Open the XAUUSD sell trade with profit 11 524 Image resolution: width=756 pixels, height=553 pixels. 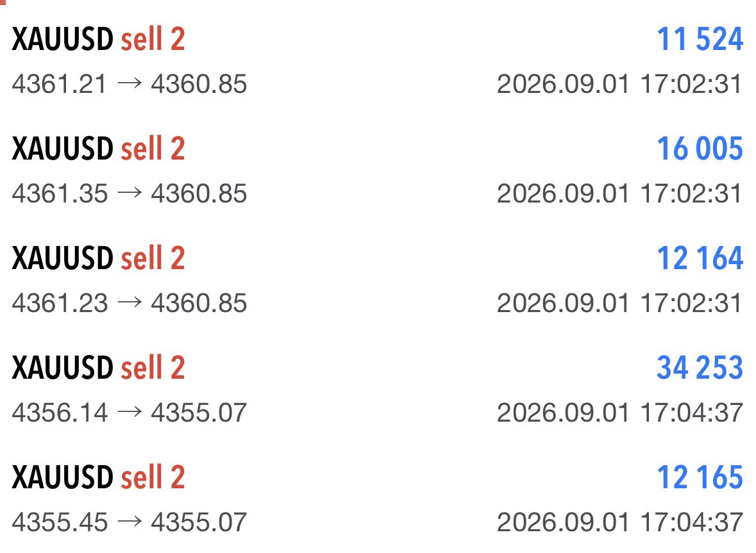(x=378, y=61)
